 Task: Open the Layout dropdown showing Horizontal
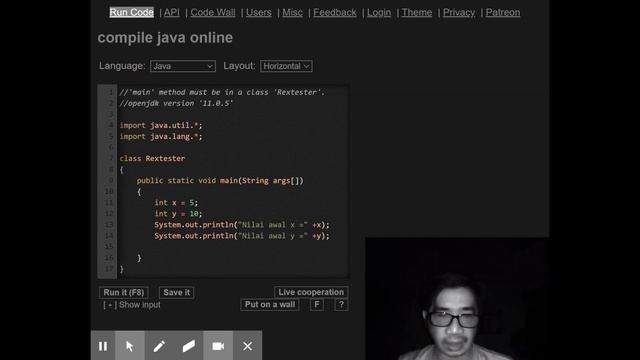tap(286, 66)
